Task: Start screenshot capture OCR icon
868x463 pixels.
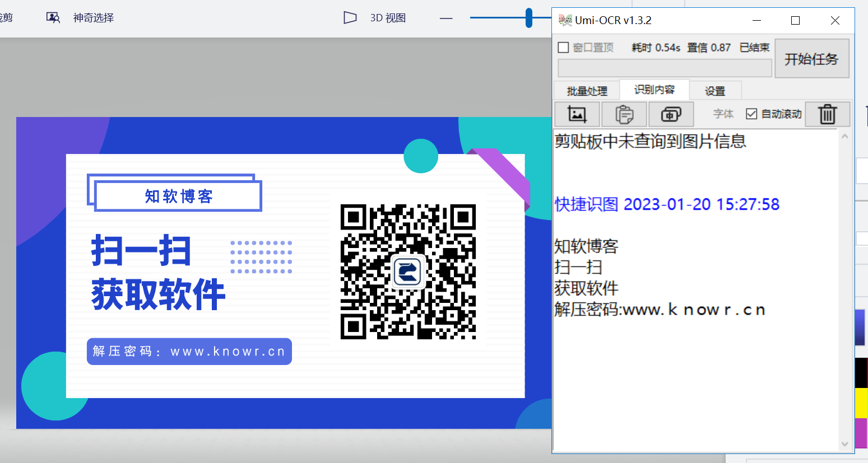Action: (x=671, y=114)
